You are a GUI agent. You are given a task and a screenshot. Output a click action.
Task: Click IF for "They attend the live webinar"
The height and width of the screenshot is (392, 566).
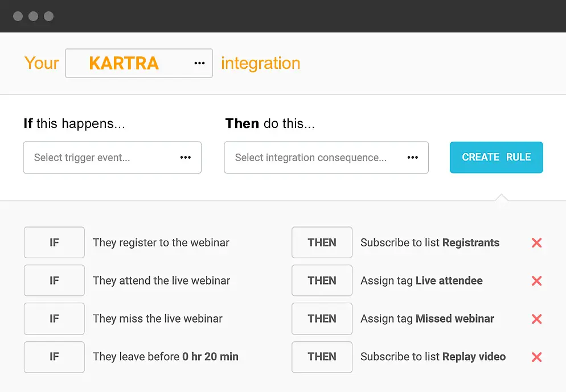point(54,280)
